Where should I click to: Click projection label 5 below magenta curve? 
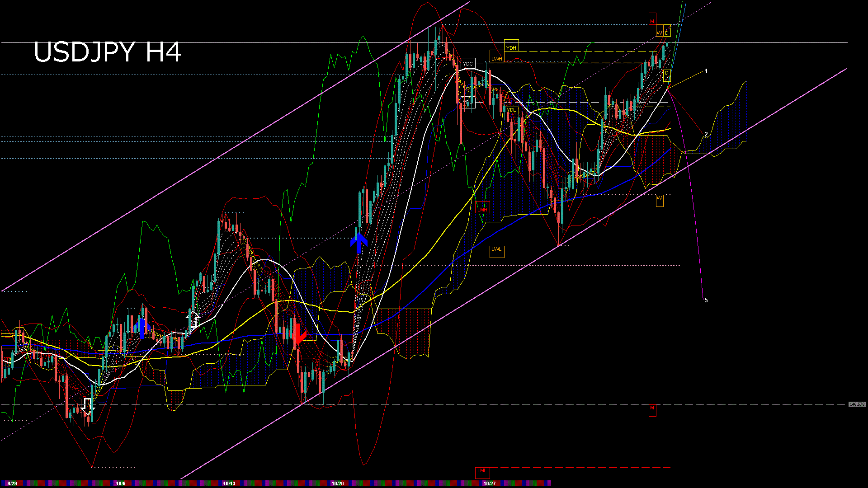point(706,300)
